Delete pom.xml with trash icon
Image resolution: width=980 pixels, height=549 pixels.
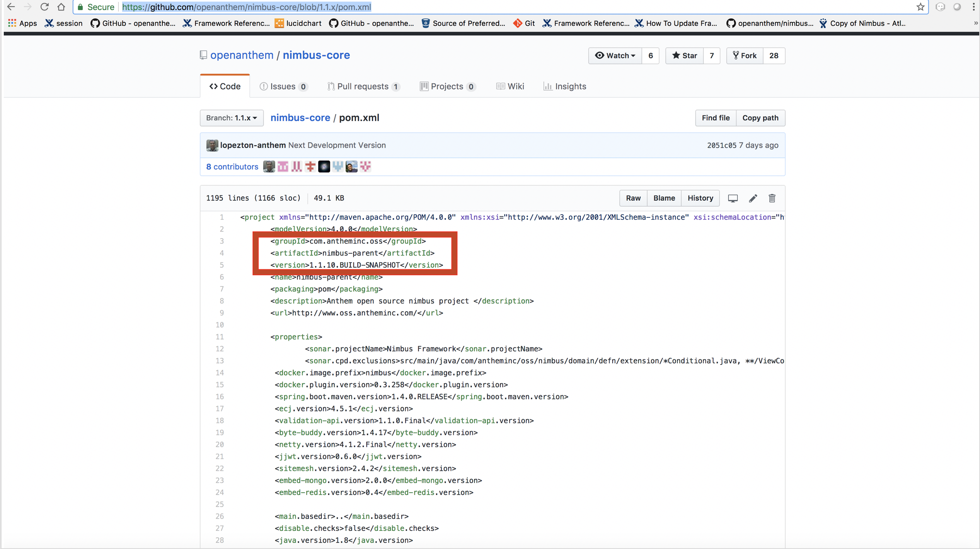pyautogui.click(x=772, y=198)
